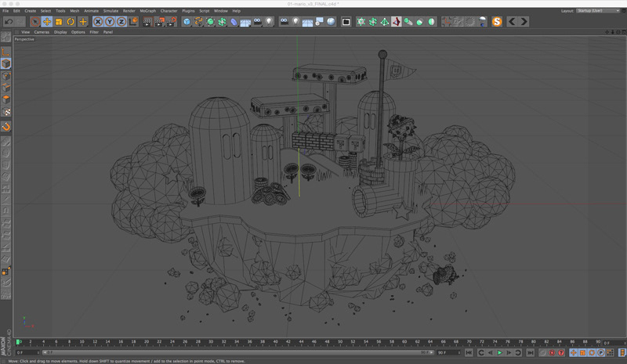Click current frame field right of ruler
The height and width of the screenshot is (364, 627).
tap(614, 343)
